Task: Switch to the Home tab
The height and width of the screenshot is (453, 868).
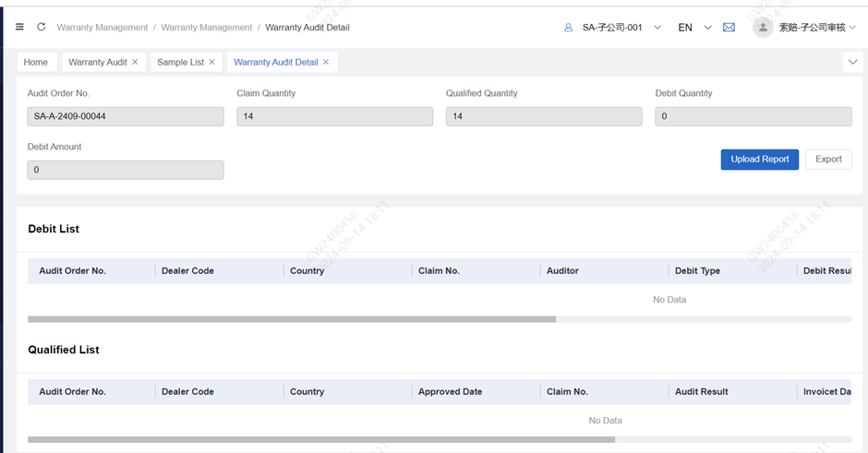Action: click(x=36, y=62)
